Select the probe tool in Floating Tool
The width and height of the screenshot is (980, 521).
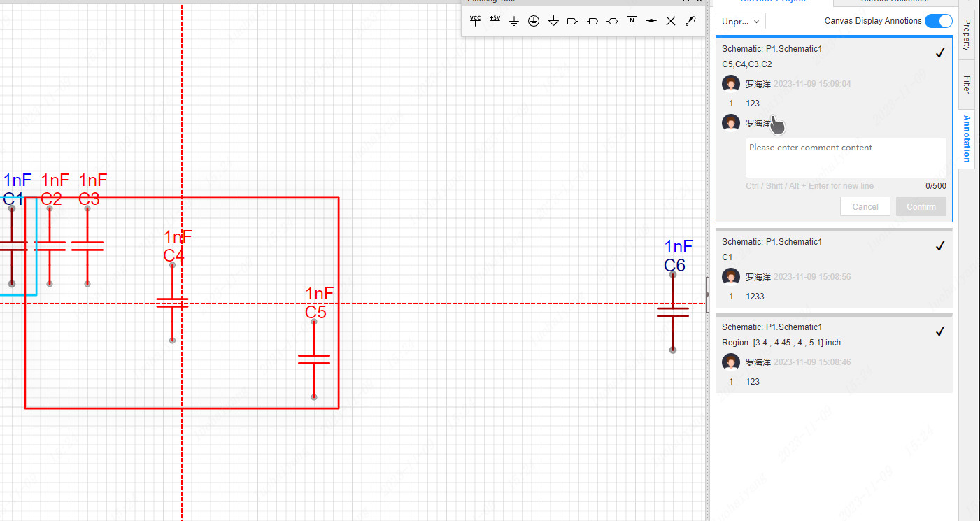(x=690, y=21)
